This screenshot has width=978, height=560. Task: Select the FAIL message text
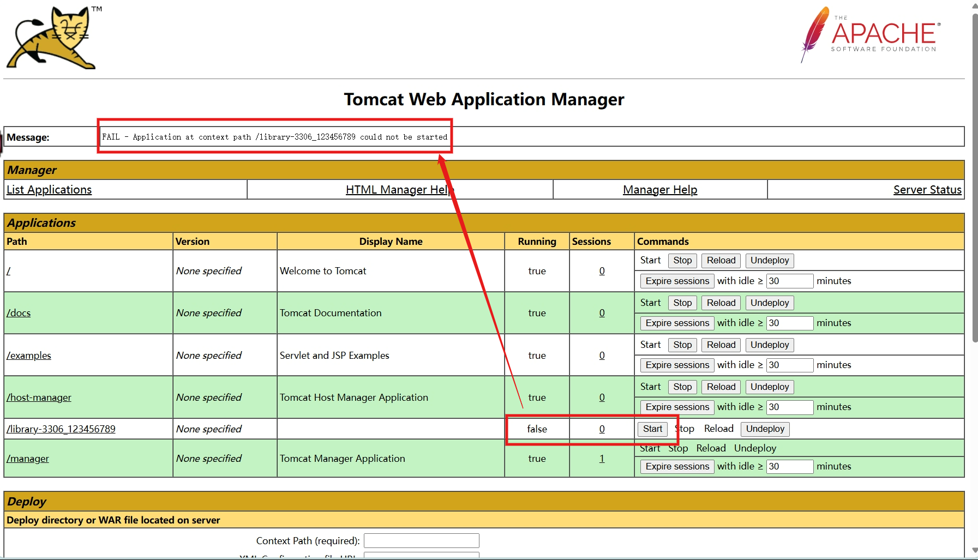(274, 137)
